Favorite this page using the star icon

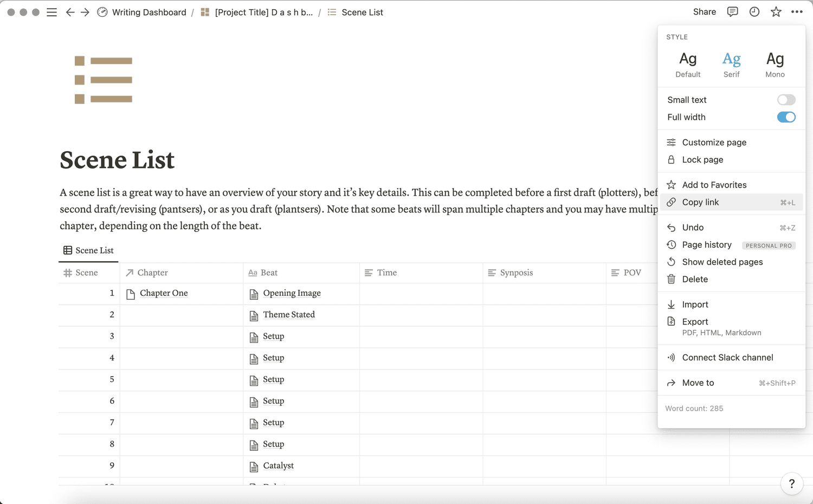click(776, 11)
